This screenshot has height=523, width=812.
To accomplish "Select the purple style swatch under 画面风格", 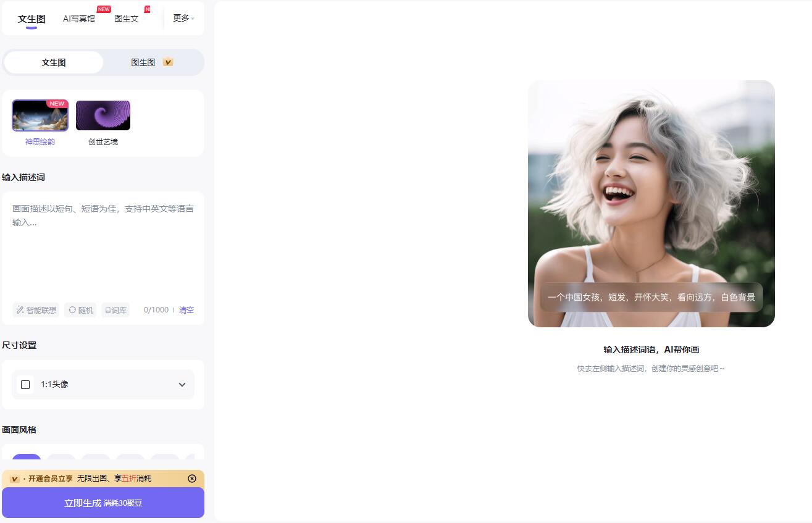I will pos(27,459).
